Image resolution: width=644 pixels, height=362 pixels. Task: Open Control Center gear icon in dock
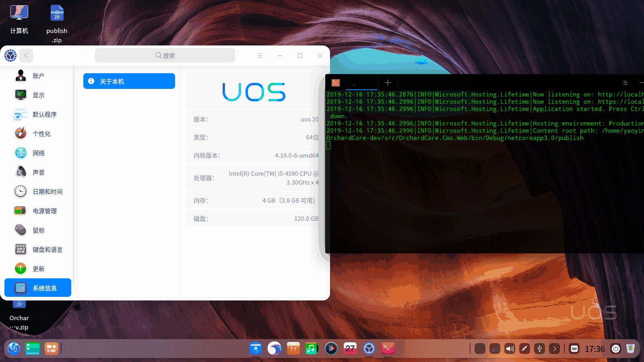[369, 348]
